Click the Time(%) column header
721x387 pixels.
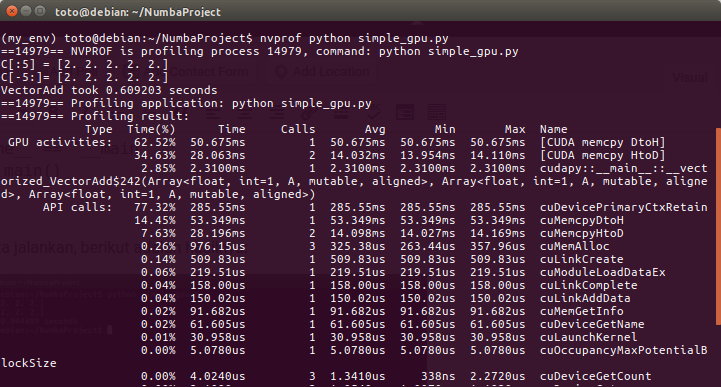[151, 129]
